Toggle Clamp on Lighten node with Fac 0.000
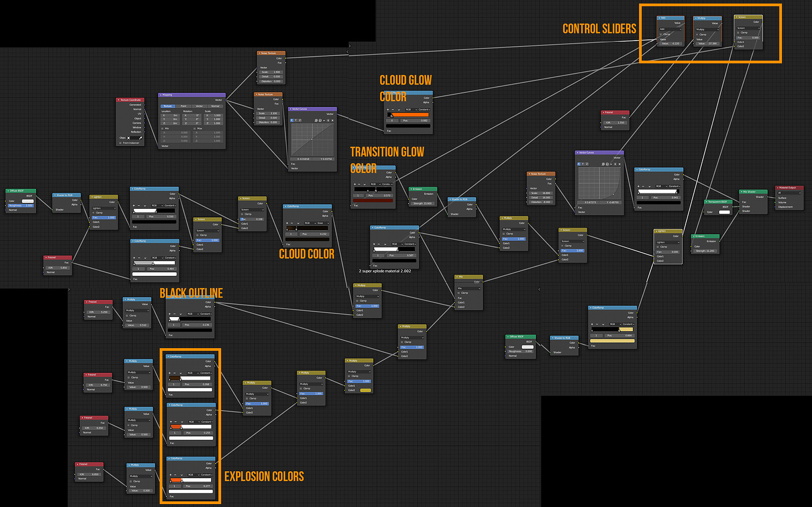Viewport: 812px width, 507px height. 658,247
